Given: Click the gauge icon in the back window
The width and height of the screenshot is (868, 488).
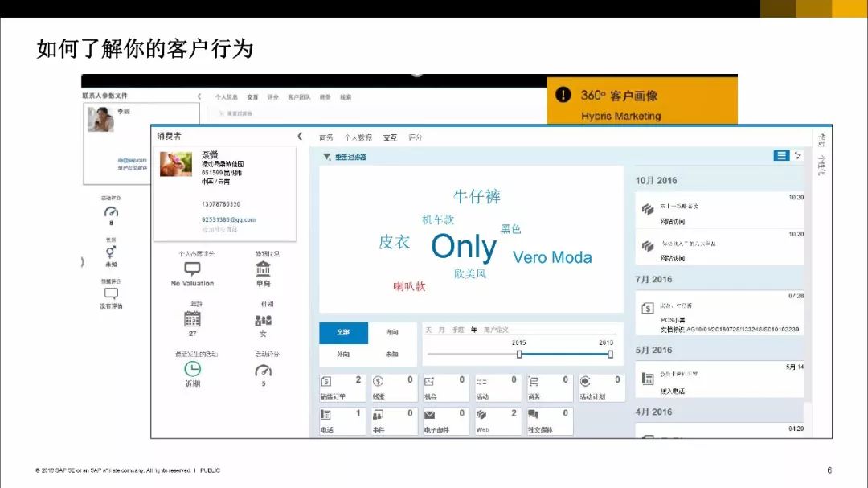Looking at the screenshot, I should pyautogui.click(x=111, y=211).
